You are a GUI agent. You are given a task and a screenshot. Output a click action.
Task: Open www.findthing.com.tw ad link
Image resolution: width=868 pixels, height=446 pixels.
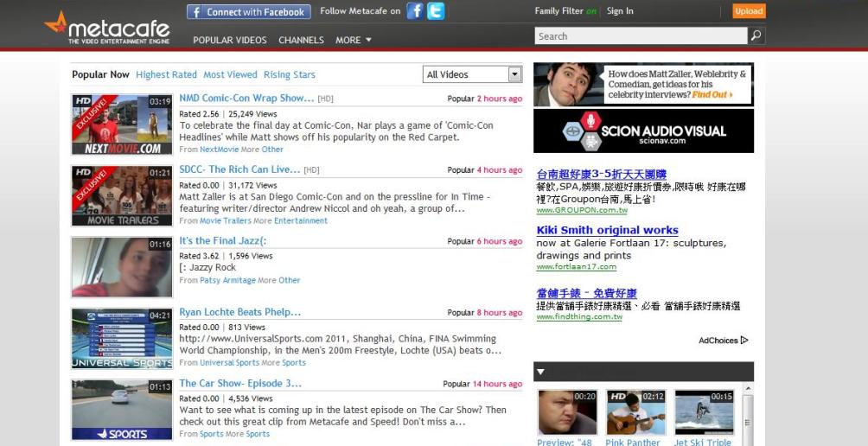579,317
